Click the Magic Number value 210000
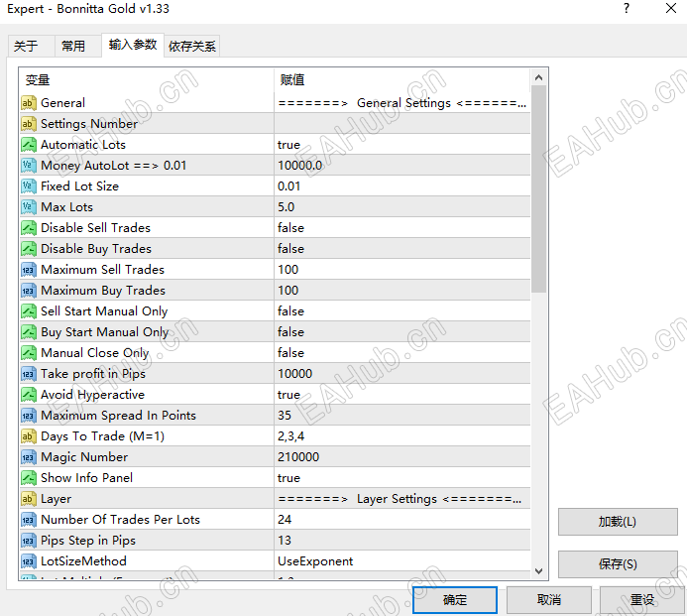 coord(298,457)
